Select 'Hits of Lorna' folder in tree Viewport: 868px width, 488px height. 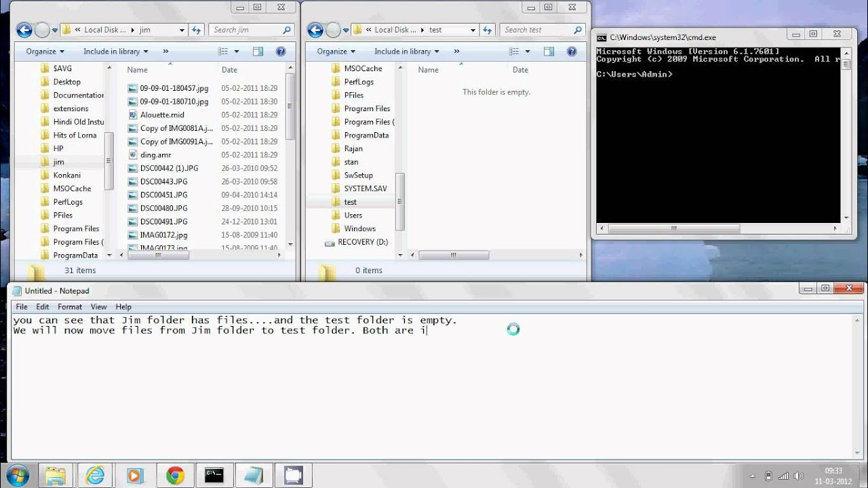coord(75,135)
